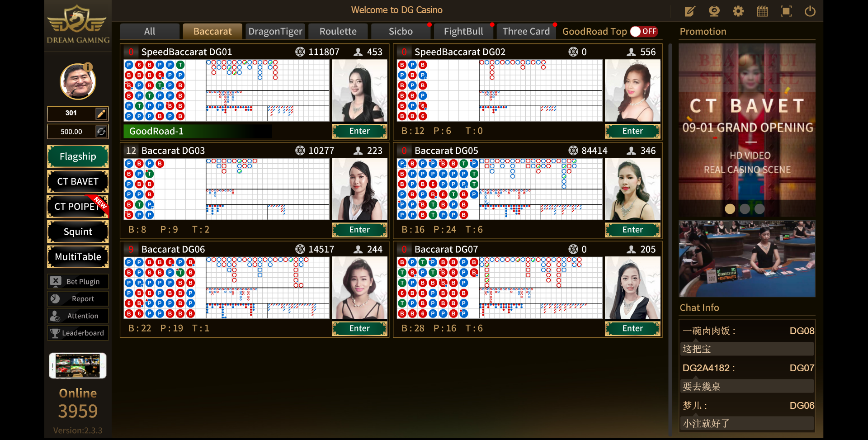868x440 pixels.
Task: Click the mobile app download phone image
Action: coord(78,365)
